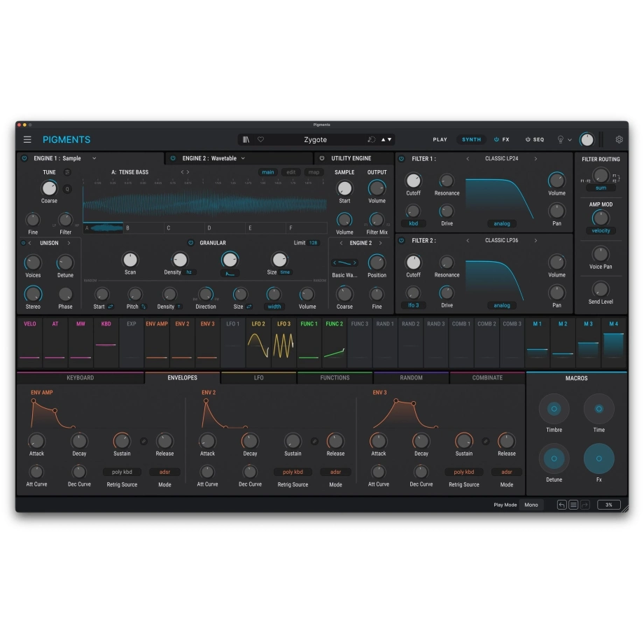This screenshot has height=644, width=644.
Task: Switch to the PLAY view
Action: (440, 139)
